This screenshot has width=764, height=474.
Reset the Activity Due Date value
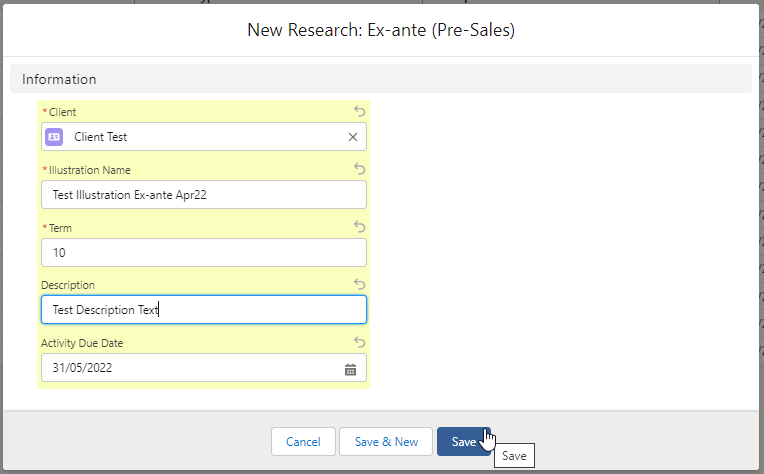[x=360, y=343]
